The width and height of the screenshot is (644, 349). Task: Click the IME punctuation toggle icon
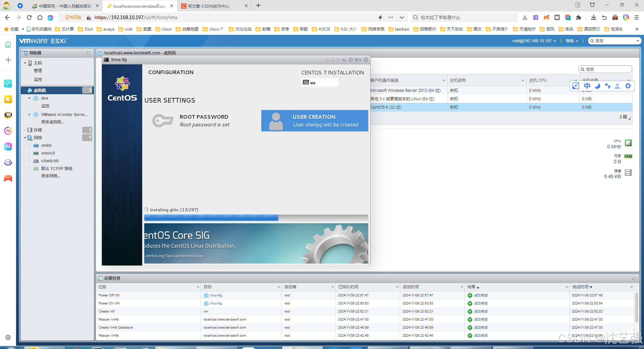pyautogui.click(x=607, y=86)
